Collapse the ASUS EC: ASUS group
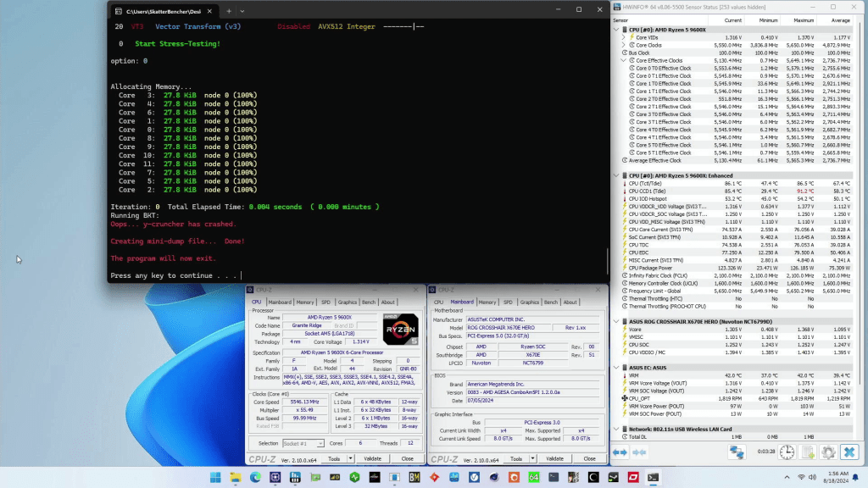Image resolution: width=868 pixels, height=488 pixels. click(616, 368)
